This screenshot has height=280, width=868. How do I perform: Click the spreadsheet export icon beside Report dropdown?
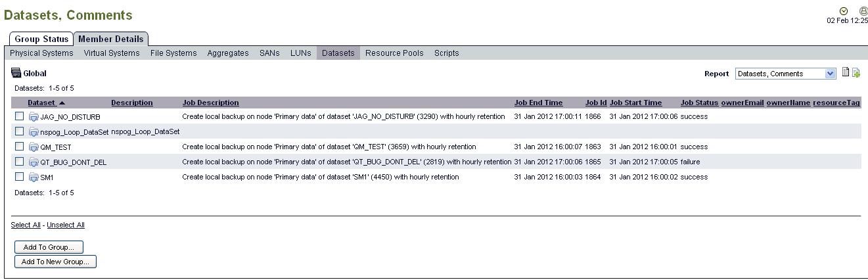coord(846,72)
